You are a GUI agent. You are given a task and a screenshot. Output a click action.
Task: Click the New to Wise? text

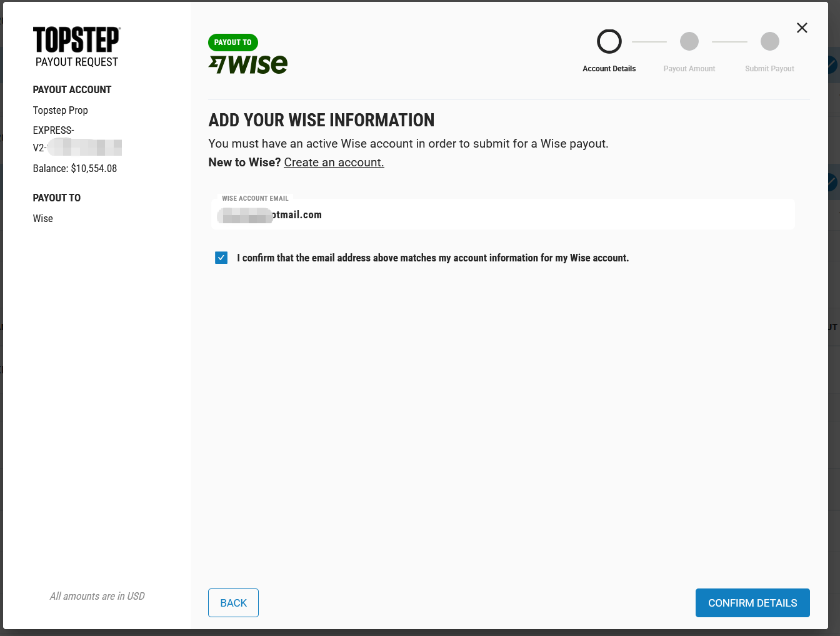pos(244,163)
